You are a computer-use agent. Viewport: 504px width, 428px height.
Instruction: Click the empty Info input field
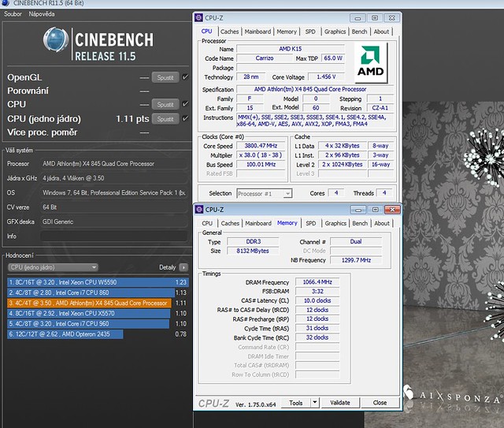114,236
